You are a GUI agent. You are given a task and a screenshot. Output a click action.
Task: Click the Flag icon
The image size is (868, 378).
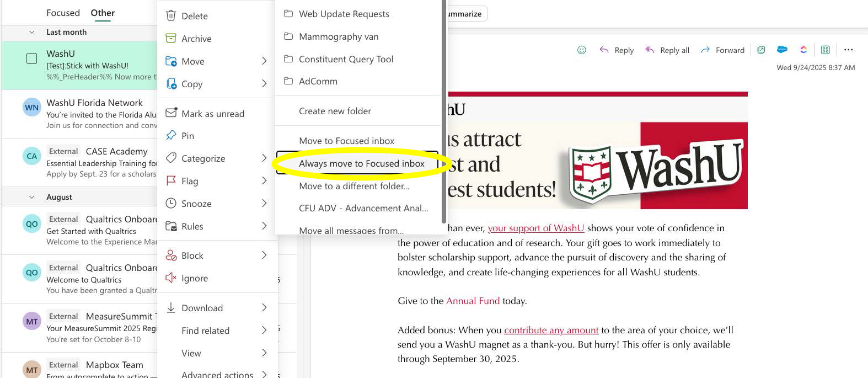click(x=171, y=180)
